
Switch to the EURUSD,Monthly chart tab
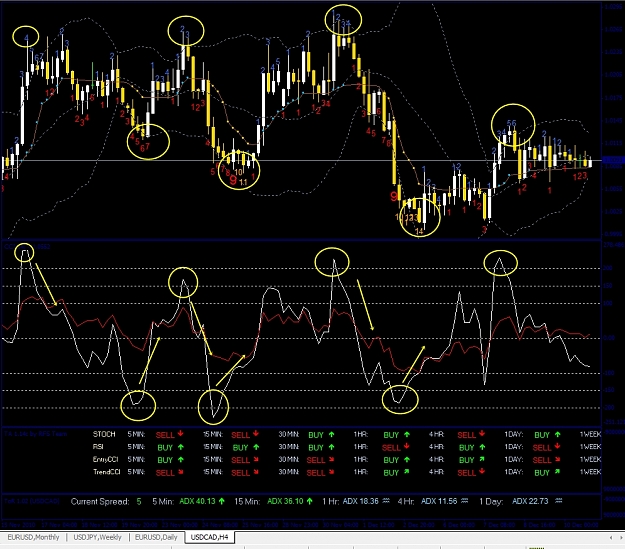[33, 537]
